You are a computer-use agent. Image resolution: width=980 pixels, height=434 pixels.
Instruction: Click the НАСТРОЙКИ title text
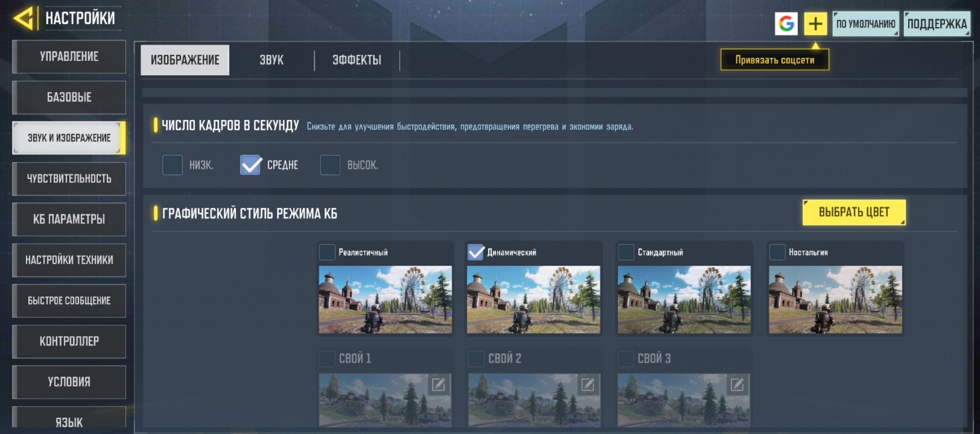tap(80, 18)
